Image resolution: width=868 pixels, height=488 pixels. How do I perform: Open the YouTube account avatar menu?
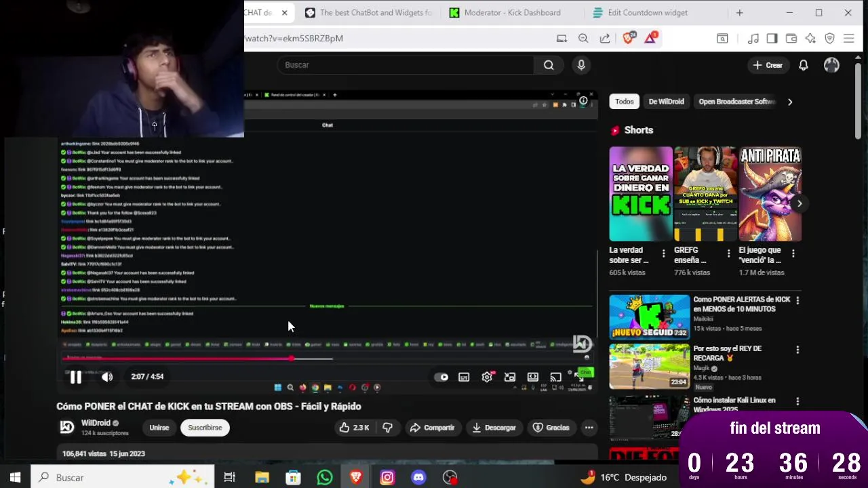click(x=831, y=65)
